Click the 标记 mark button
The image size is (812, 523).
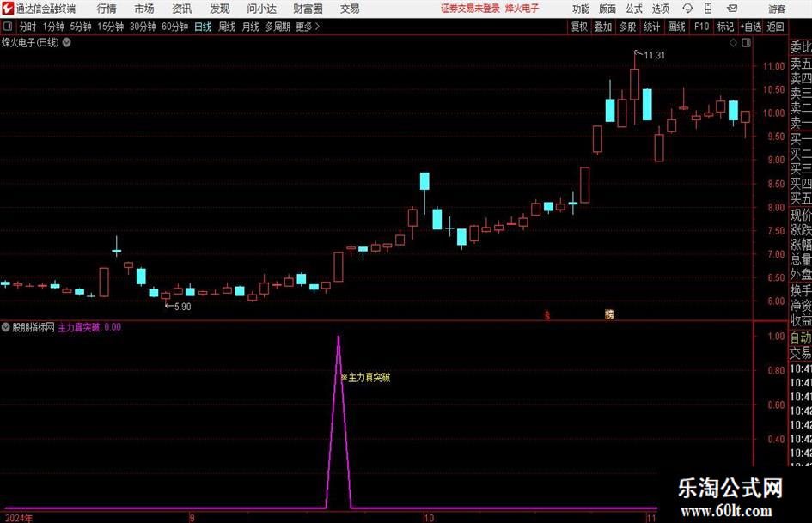tap(725, 27)
